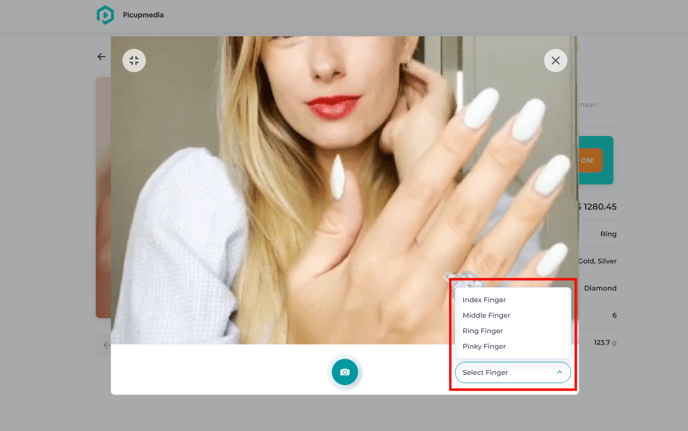
Task: Collapse the Select Finger dropdown
Action: (x=513, y=372)
